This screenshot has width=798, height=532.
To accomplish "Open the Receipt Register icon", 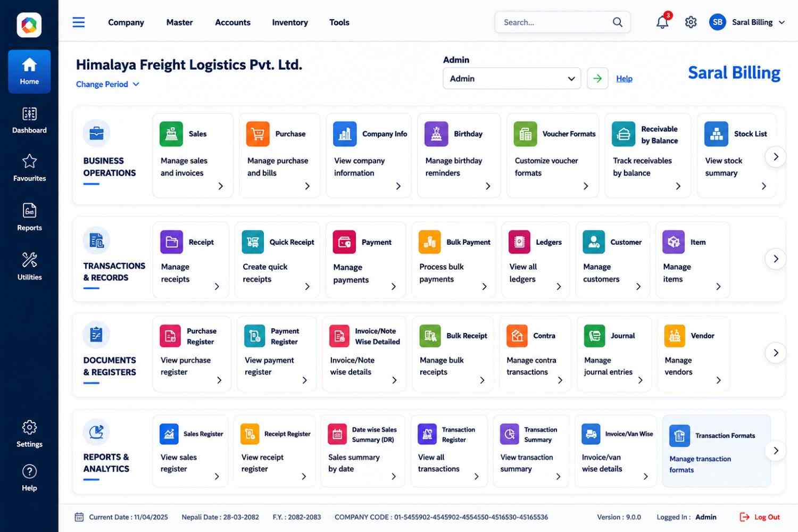I will [x=250, y=434].
